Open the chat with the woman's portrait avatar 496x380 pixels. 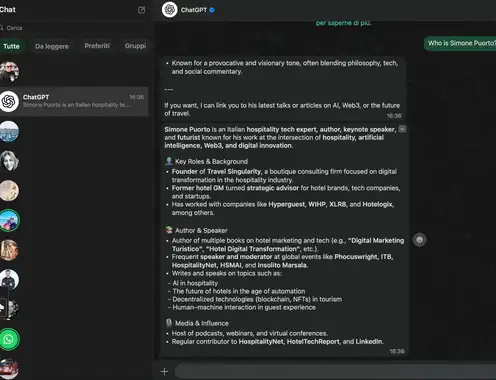click(9, 161)
